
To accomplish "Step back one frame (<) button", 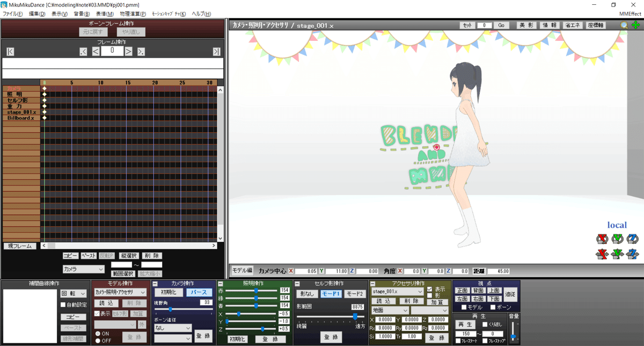I will point(95,52).
